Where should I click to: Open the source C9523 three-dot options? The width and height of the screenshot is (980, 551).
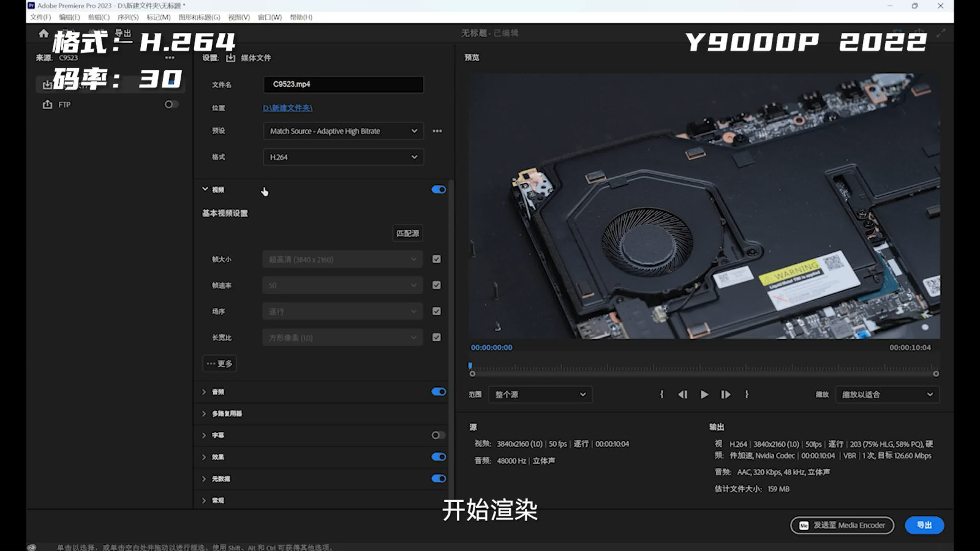(170, 58)
